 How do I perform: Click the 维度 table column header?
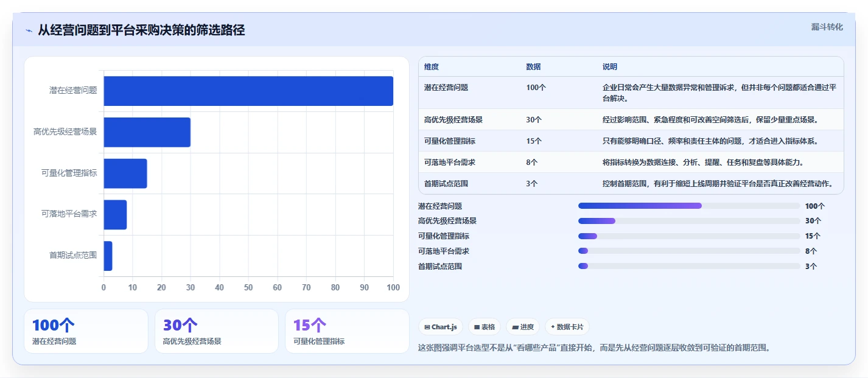(x=432, y=66)
